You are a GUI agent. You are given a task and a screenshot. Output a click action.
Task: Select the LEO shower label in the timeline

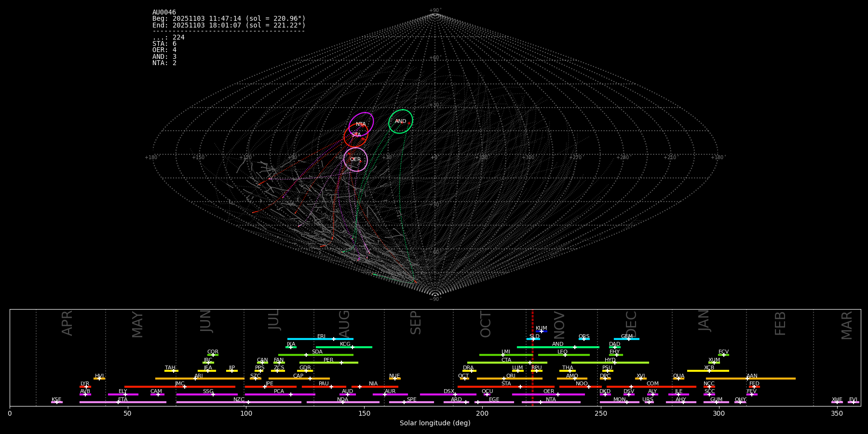[562, 352]
